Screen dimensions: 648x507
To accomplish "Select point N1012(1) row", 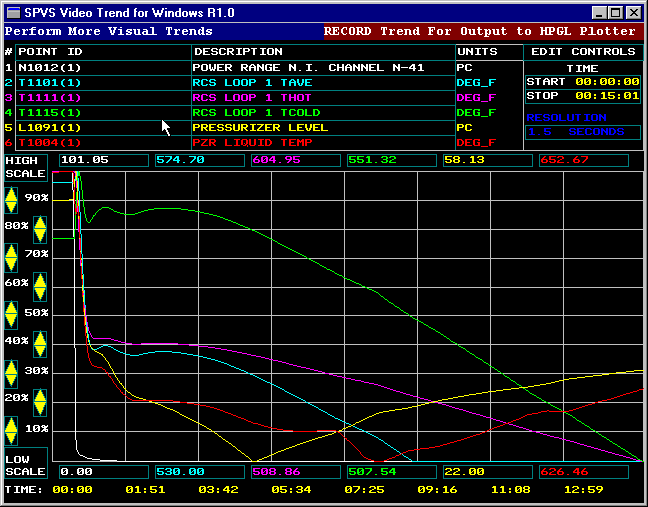I will [x=103, y=68].
